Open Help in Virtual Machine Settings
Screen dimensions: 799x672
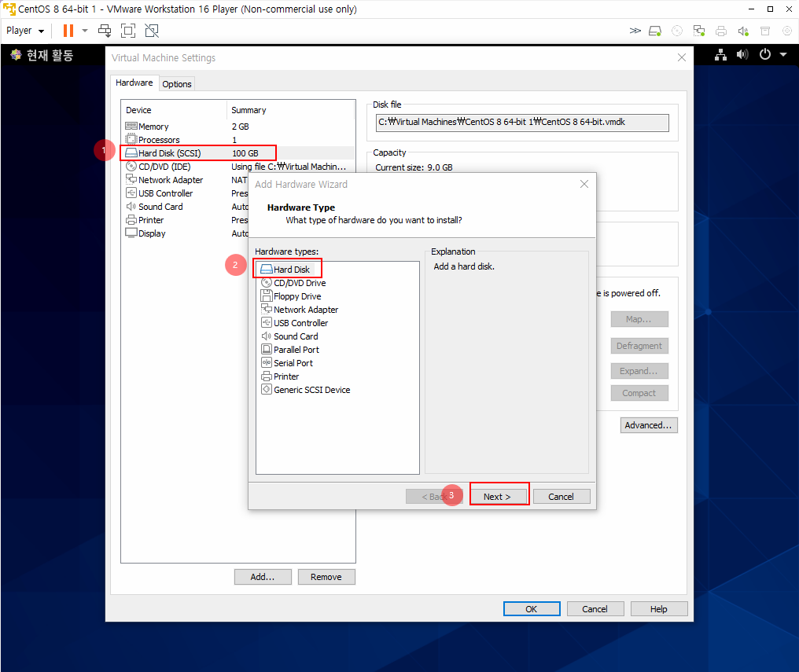[659, 609]
